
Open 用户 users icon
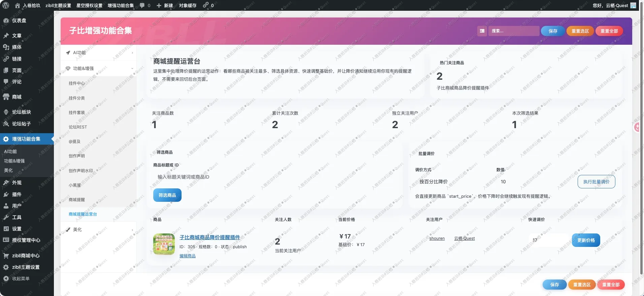tap(6, 206)
